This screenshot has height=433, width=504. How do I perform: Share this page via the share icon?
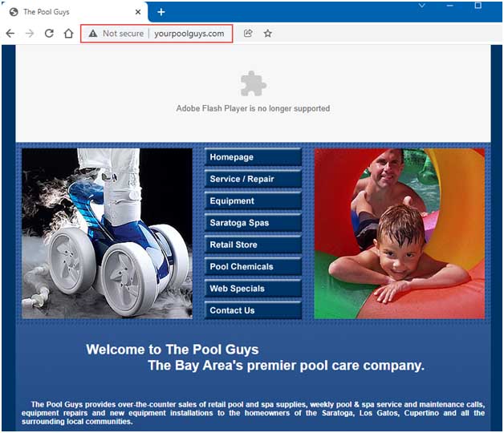[248, 33]
